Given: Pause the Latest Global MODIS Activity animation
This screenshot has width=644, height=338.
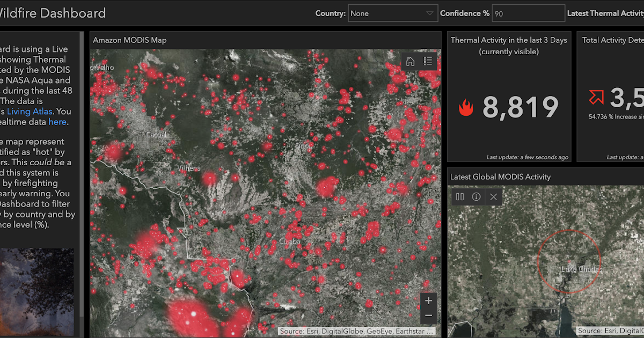Looking at the screenshot, I should 459,196.
